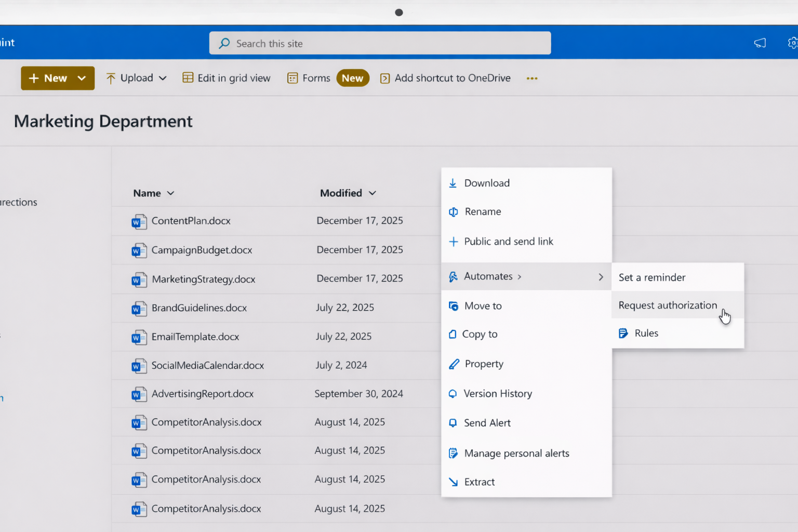
Task: Open the Forms toolbar button
Action: click(x=309, y=78)
